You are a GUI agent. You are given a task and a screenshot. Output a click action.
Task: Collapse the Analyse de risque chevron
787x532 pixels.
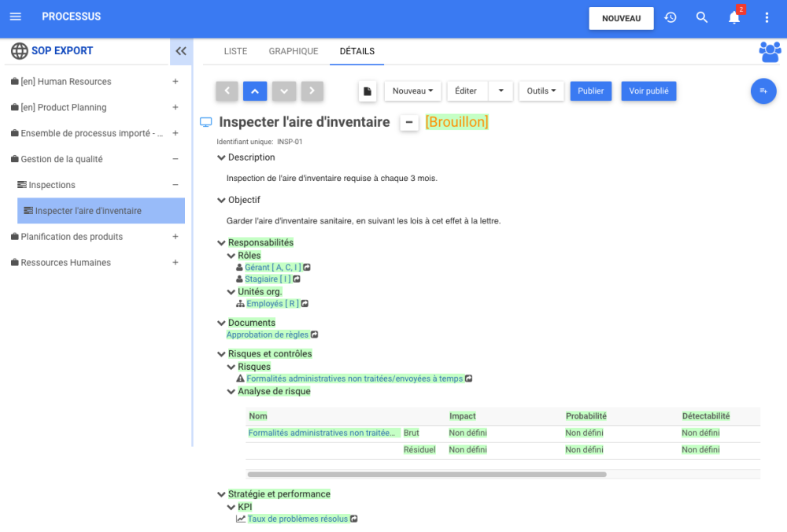[231, 391]
